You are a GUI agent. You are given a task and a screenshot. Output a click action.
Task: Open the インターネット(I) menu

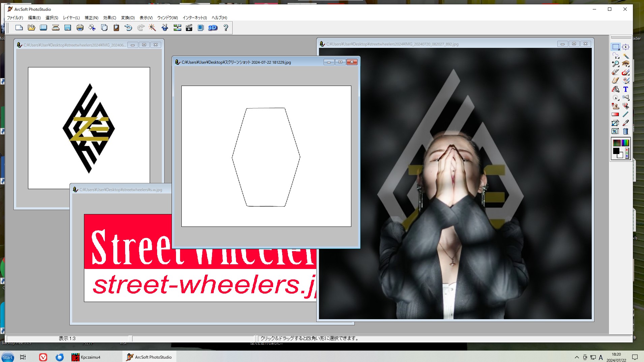(195, 18)
